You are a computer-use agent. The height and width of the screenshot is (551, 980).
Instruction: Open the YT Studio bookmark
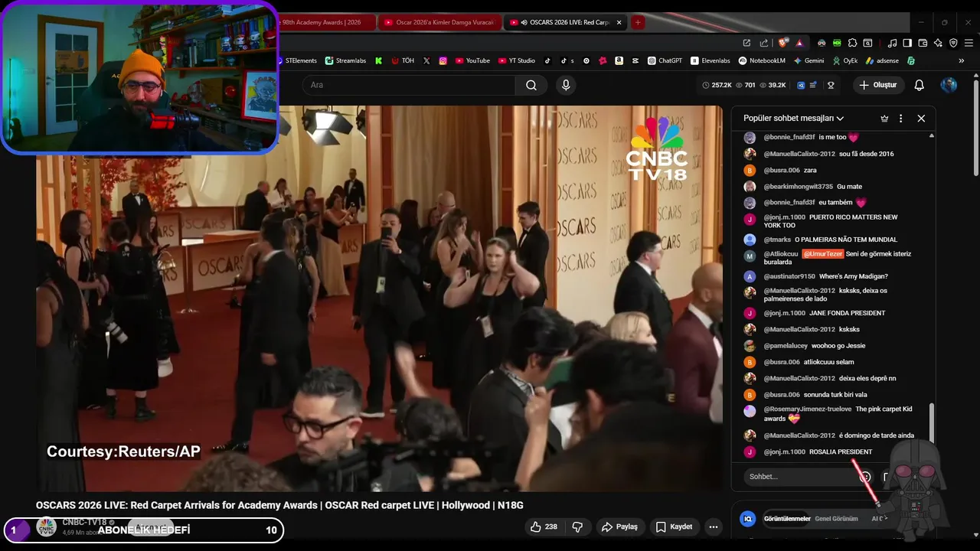point(517,60)
